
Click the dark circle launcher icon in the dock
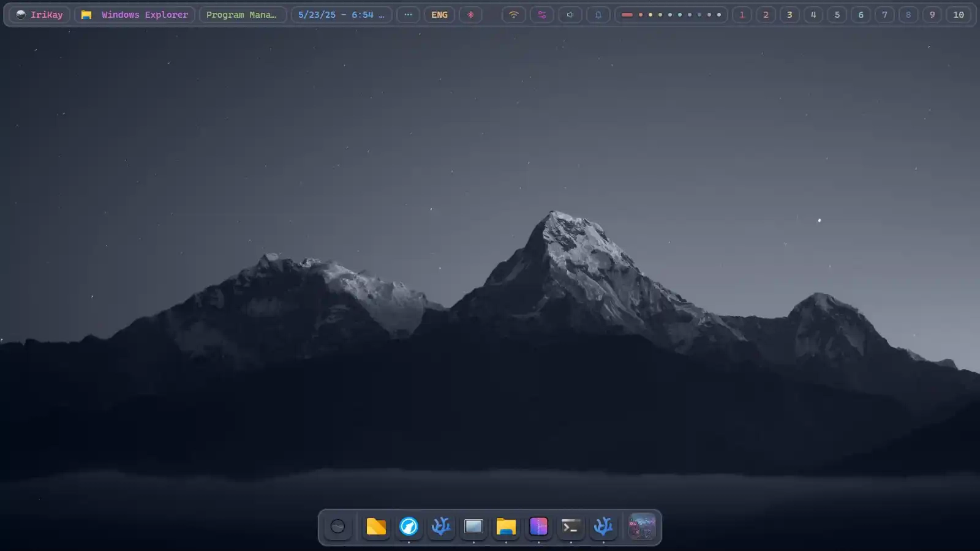[x=338, y=526]
